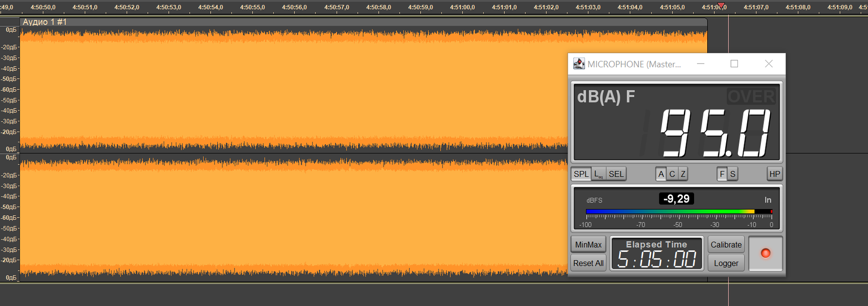
Task: Enable A frequency weighting
Action: click(x=661, y=174)
